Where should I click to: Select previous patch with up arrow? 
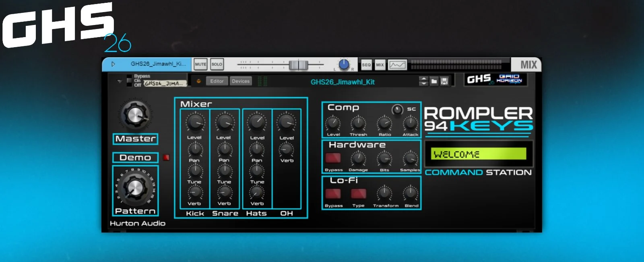tap(423, 79)
